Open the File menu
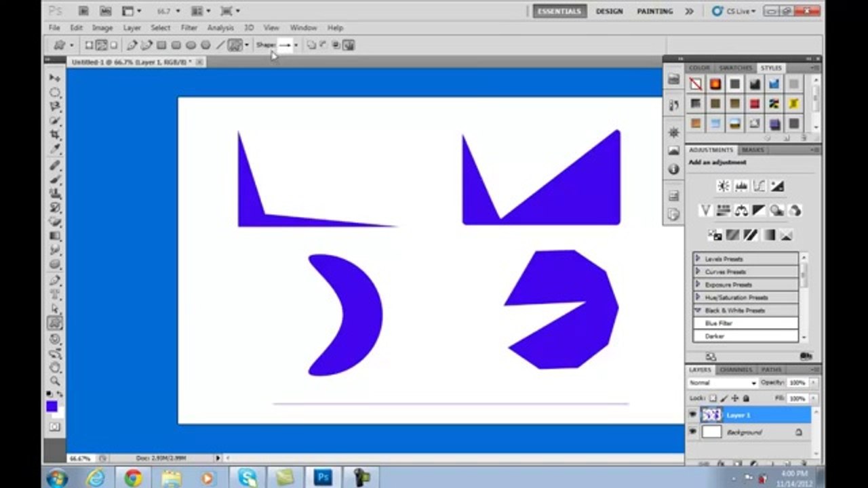868x488 pixels. 54,28
